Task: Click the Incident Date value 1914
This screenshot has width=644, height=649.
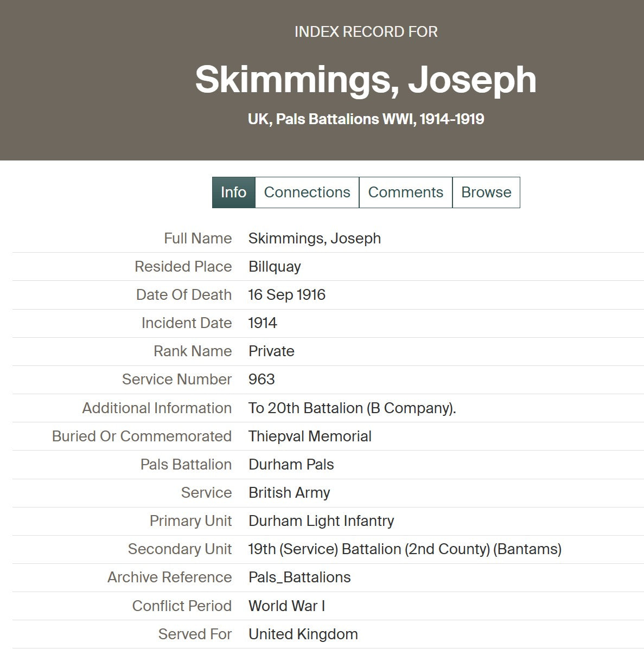Action: click(x=263, y=323)
